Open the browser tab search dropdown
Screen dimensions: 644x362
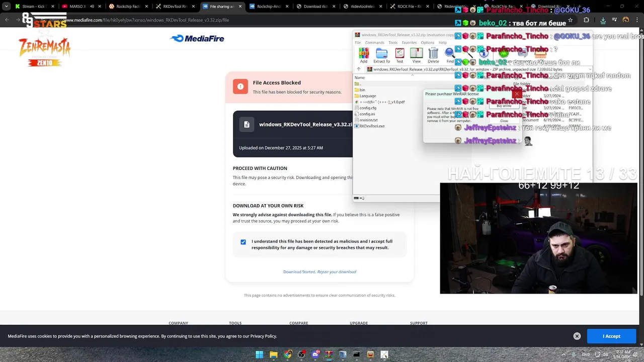pyautogui.click(x=6, y=7)
